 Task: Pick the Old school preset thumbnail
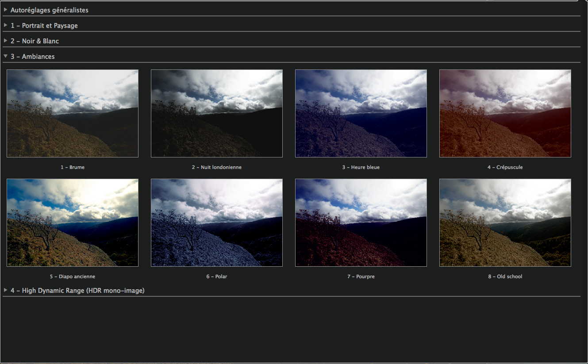pyautogui.click(x=505, y=222)
